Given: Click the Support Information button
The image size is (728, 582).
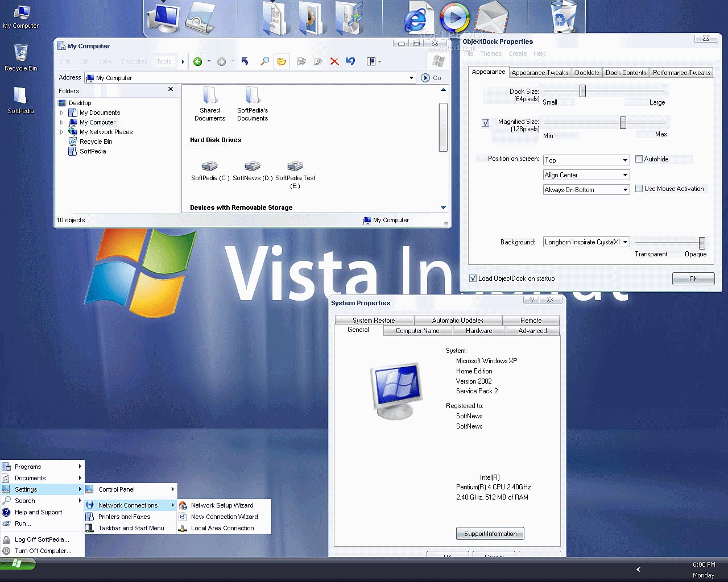Looking at the screenshot, I should point(490,534).
